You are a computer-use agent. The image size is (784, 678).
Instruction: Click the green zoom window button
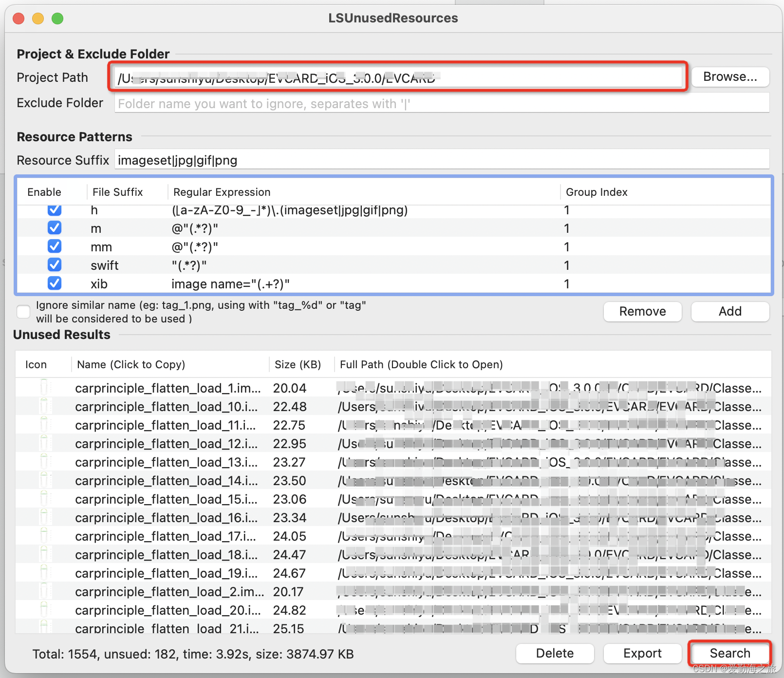coord(57,19)
